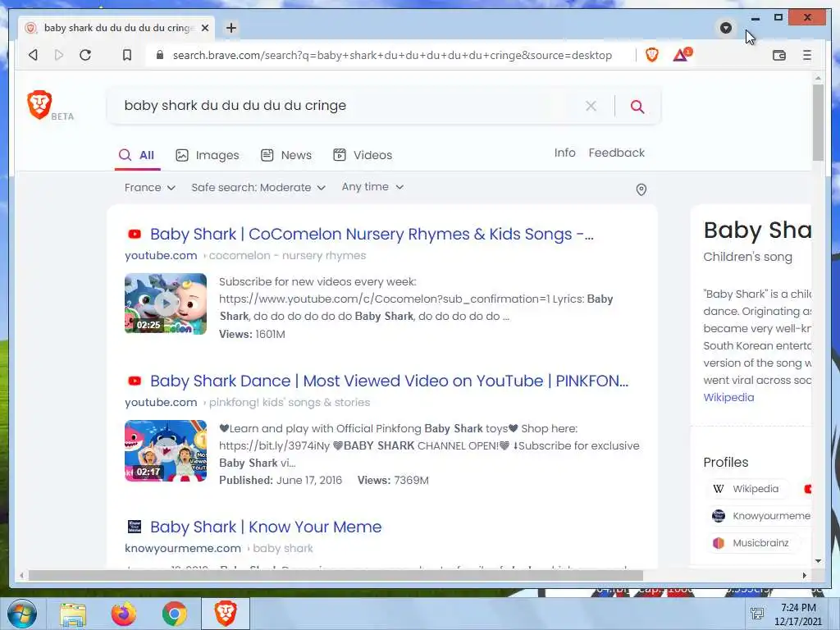The width and height of the screenshot is (840, 630).
Task: Click the scroll right arrow at bottom
Action: pos(804,575)
